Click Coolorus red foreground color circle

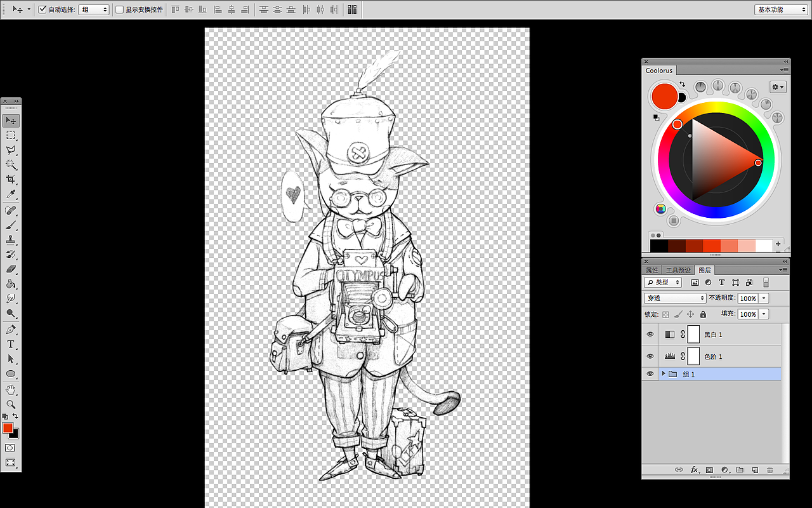pyautogui.click(x=665, y=97)
